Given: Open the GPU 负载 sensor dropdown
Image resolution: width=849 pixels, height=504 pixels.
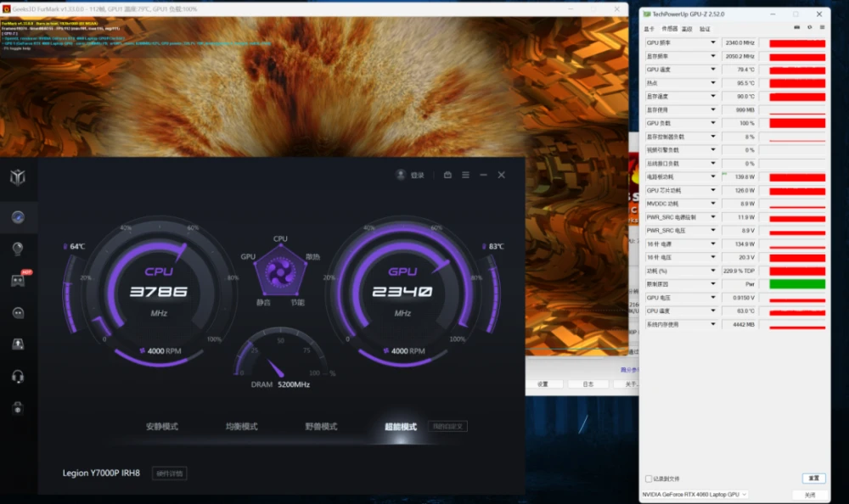Looking at the screenshot, I should (712, 123).
